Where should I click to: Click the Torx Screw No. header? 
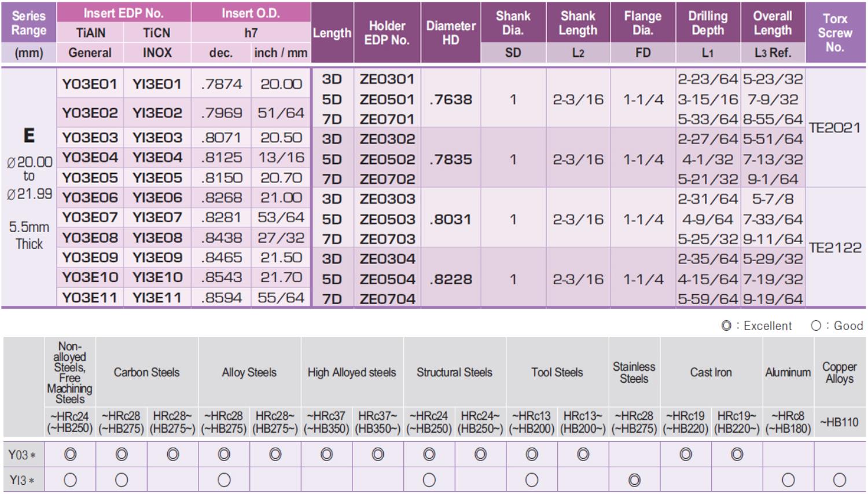835,33
